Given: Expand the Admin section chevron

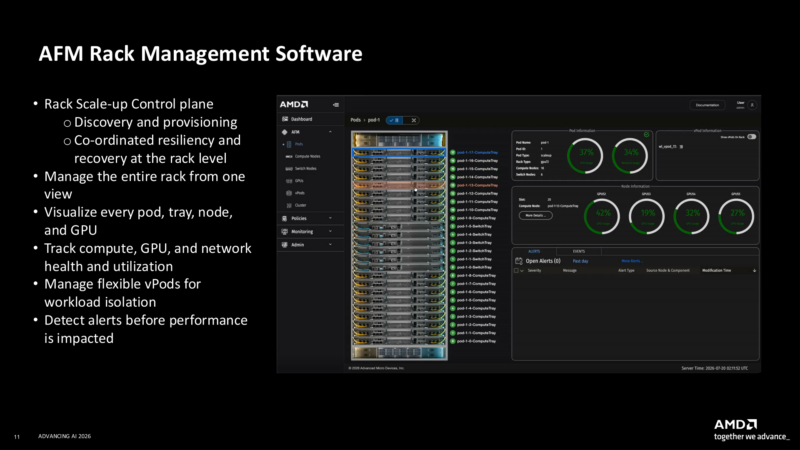Looking at the screenshot, I should point(330,245).
